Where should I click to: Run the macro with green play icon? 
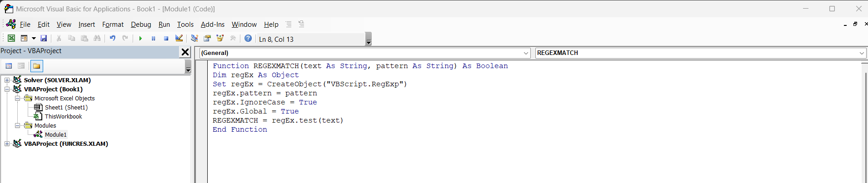tap(140, 39)
